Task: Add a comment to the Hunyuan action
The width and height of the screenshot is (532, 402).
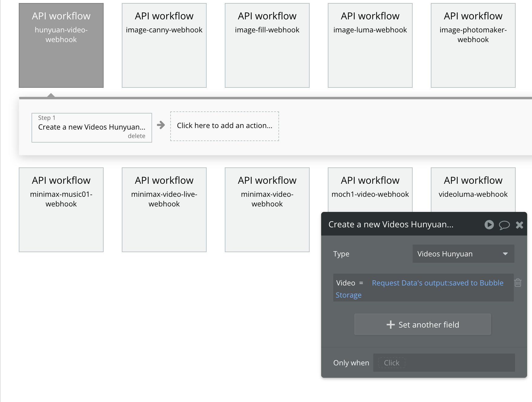Action: 504,225
